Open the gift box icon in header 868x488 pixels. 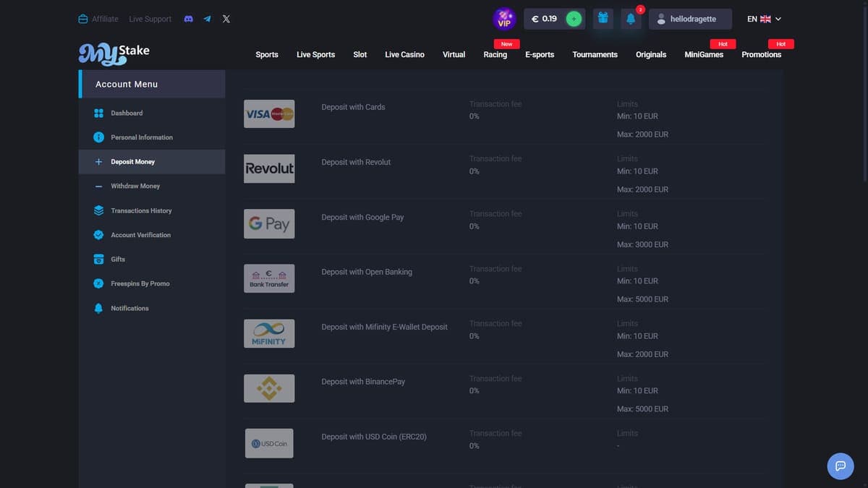pyautogui.click(x=602, y=19)
